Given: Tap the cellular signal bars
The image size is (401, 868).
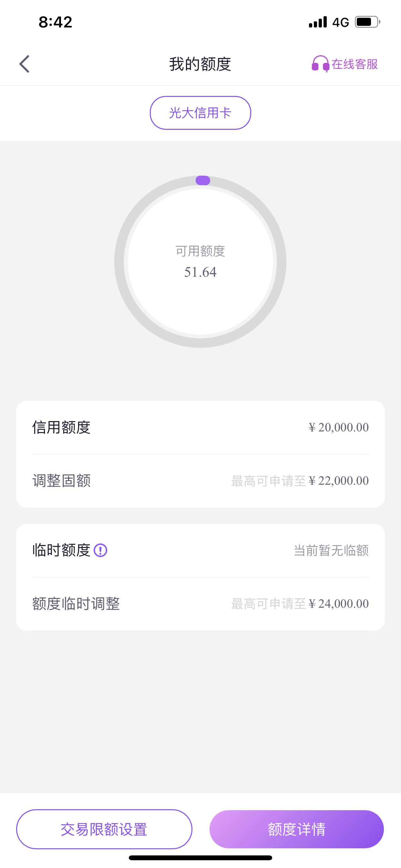Looking at the screenshot, I should (x=318, y=22).
